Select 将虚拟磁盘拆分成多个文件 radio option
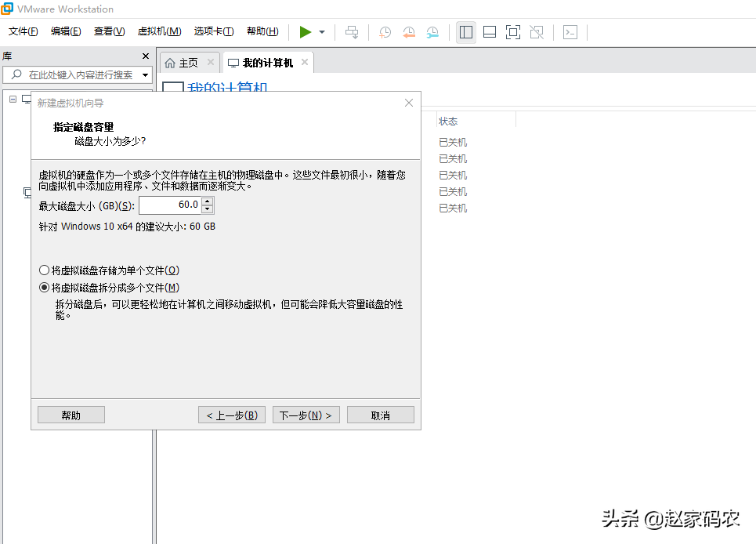Image resolution: width=756 pixels, height=544 pixels. point(45,288)
